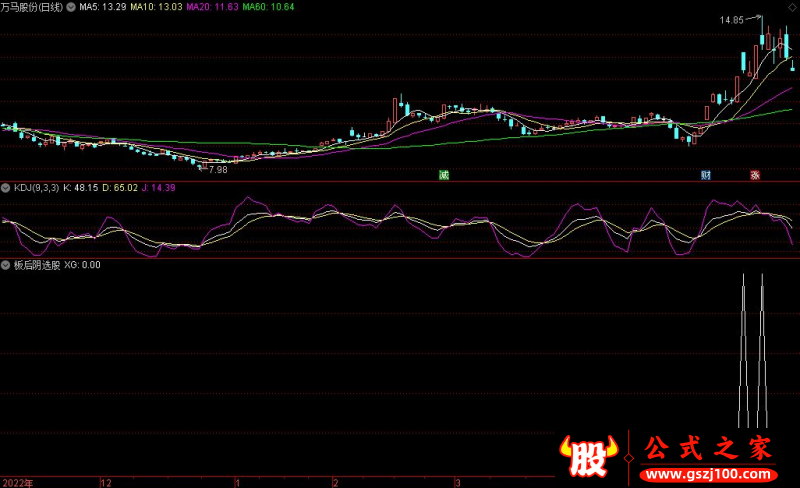The height and width of the screenshot is (488, 800).
Task: Click the 2022年 date label on time axis
Action: (x=17, y=482)
